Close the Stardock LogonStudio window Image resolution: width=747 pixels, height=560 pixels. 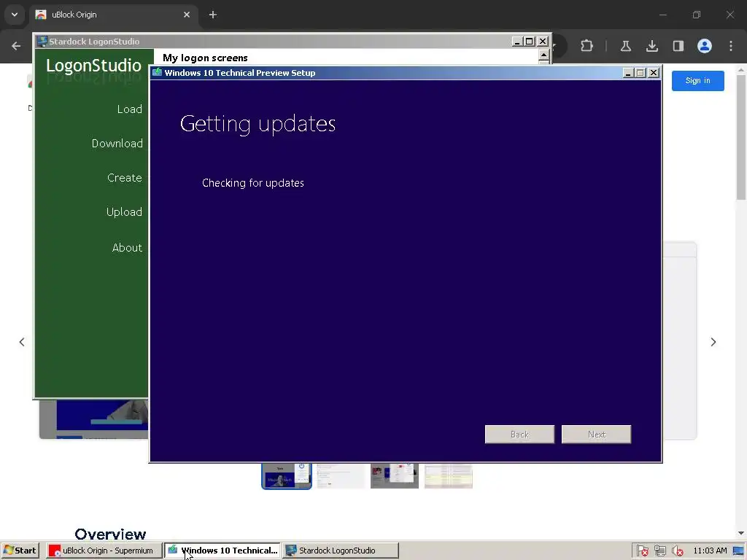click(543, 42)
